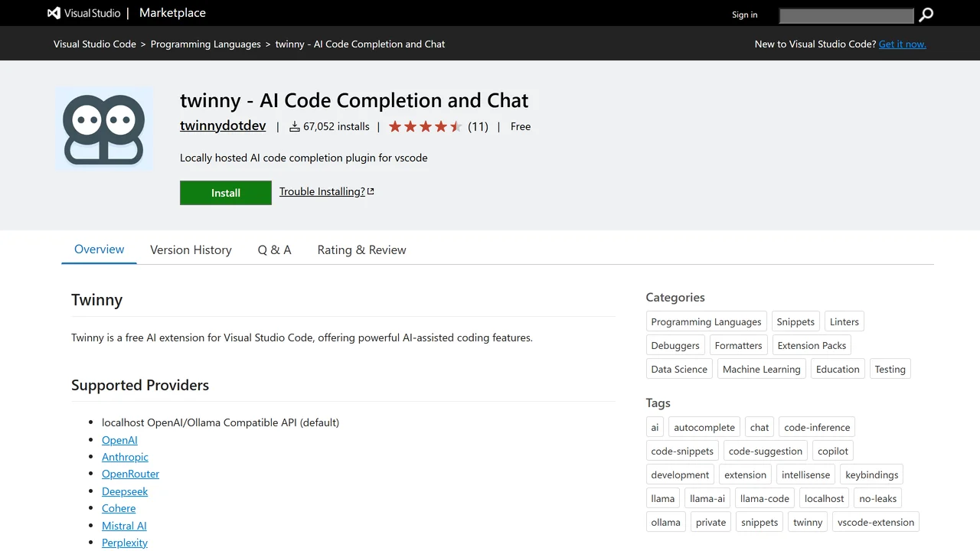Open the Mistral AI provider link
The height and width of the screenshot is (551, 980).
pyautogui.click(x=124, y=526)
